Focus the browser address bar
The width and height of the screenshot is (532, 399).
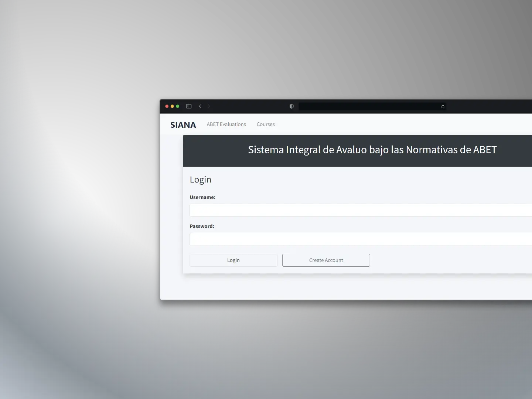tap(369, 106)
